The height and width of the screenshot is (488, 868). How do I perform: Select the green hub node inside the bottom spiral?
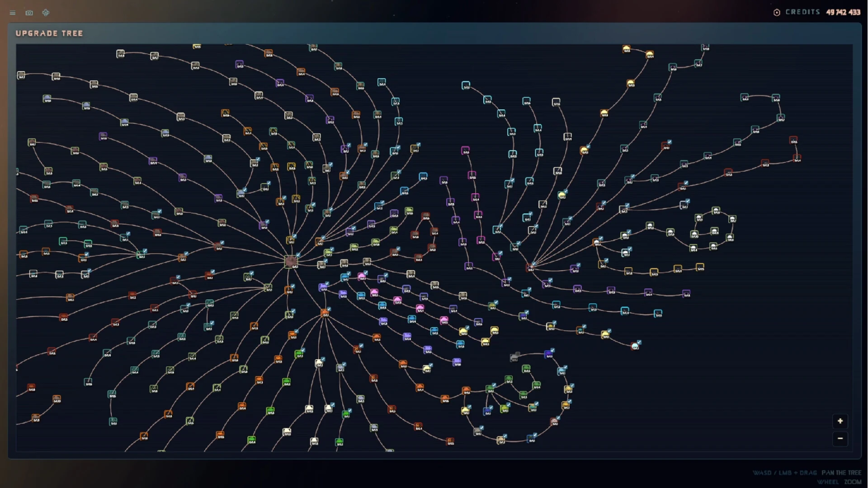490,389
